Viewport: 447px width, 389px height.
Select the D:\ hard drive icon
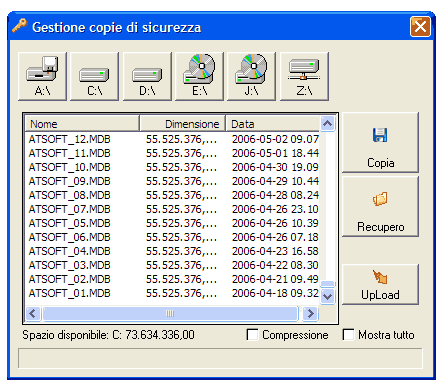[147, 76]
